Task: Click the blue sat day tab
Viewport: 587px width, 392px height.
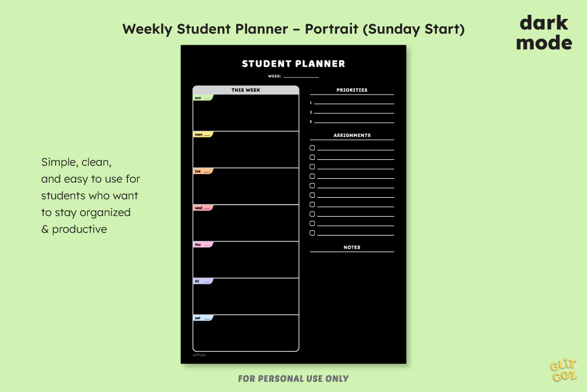Action: [x=204, y=318]
